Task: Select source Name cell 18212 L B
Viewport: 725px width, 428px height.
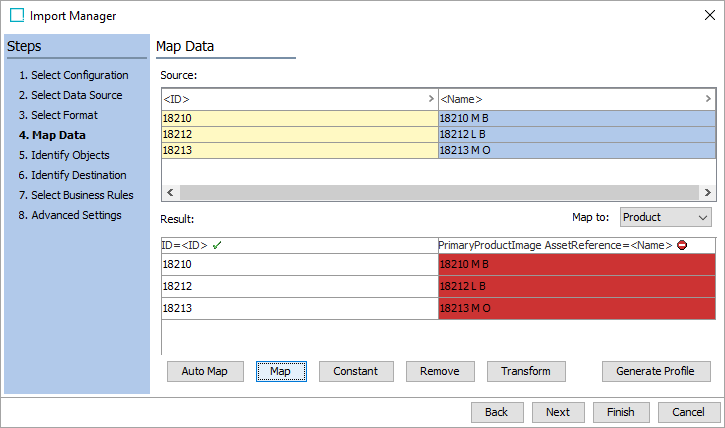Action: click(577, 135)
